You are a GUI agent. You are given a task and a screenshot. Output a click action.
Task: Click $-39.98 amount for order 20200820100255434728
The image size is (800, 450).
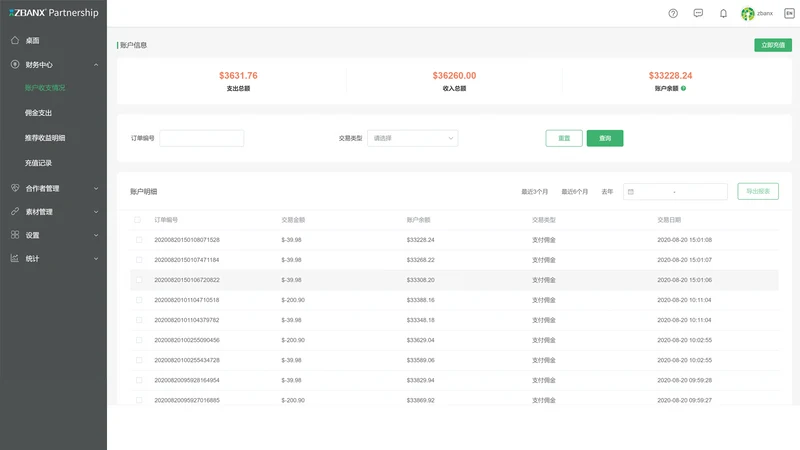[x=291, y=360]
